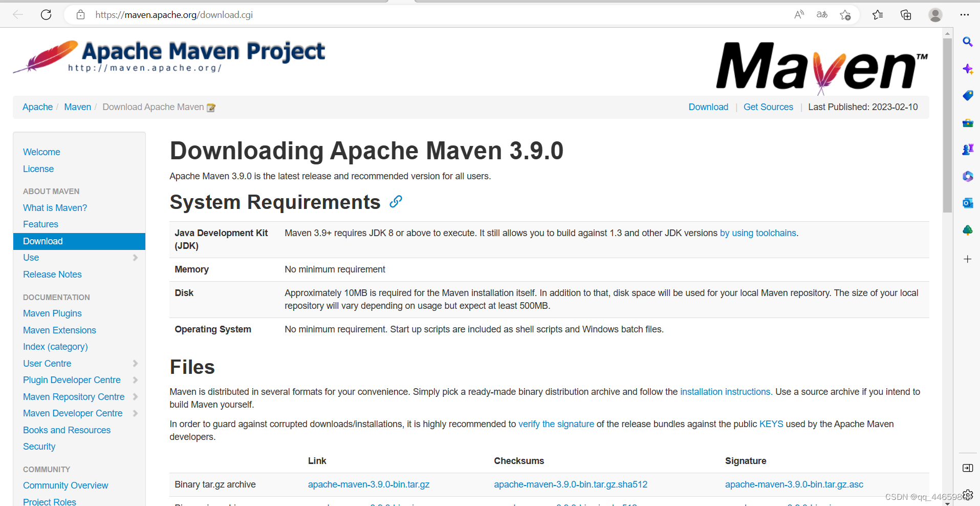
Task: Open the installation instructions link
Action: (726, 392)
